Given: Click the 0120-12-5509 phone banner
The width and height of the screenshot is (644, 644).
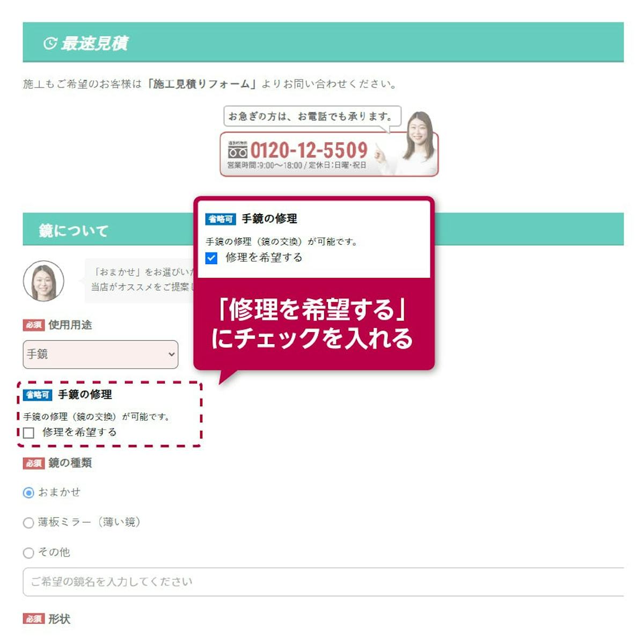Looking at the screenshot, I should pyautogui.click(x=329, y=153).
